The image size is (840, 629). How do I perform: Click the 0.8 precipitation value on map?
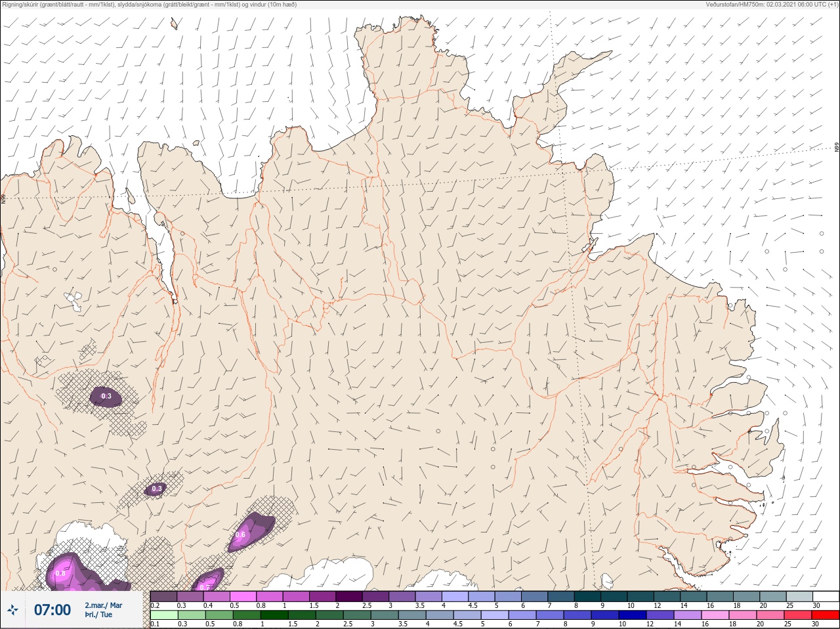tap(60, 573)
